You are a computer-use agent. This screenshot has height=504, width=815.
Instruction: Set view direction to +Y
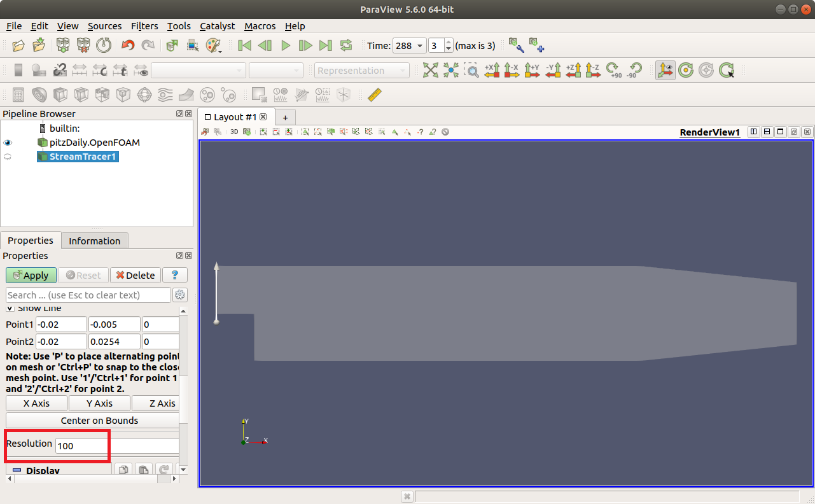pos(533,70)
